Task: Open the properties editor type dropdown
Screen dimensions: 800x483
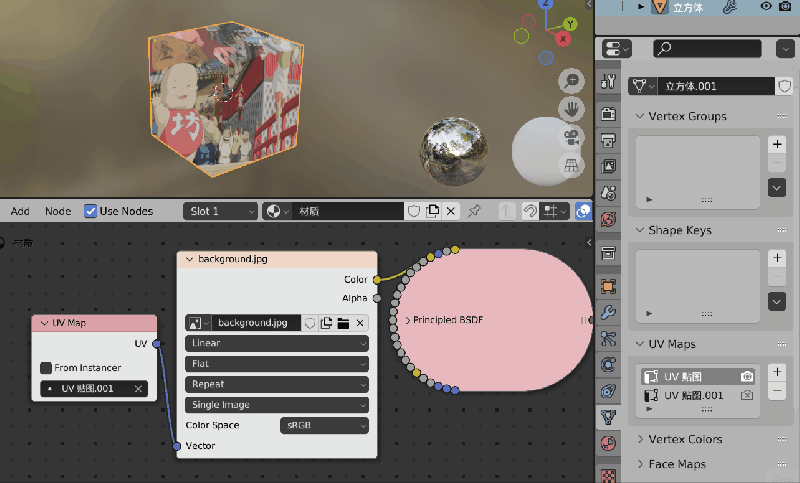Action: [x=617, y=49]
